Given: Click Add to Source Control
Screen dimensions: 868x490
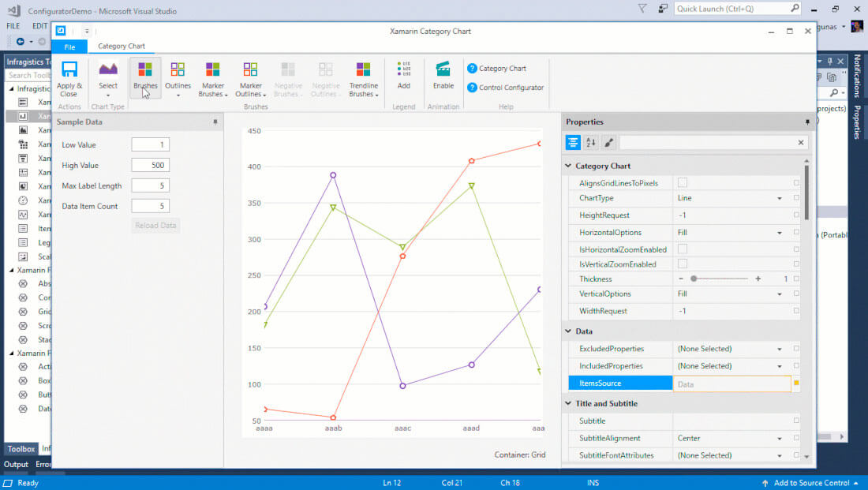Looking at the screenshot, I should tap(811, 483).
